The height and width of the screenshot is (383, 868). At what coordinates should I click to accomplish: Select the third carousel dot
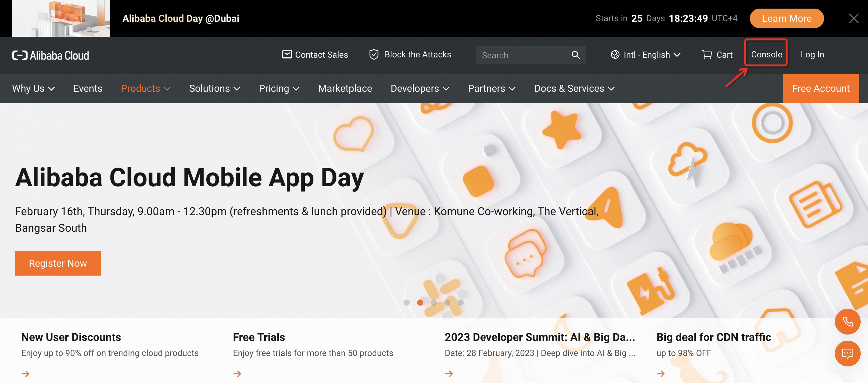point(434,303)
